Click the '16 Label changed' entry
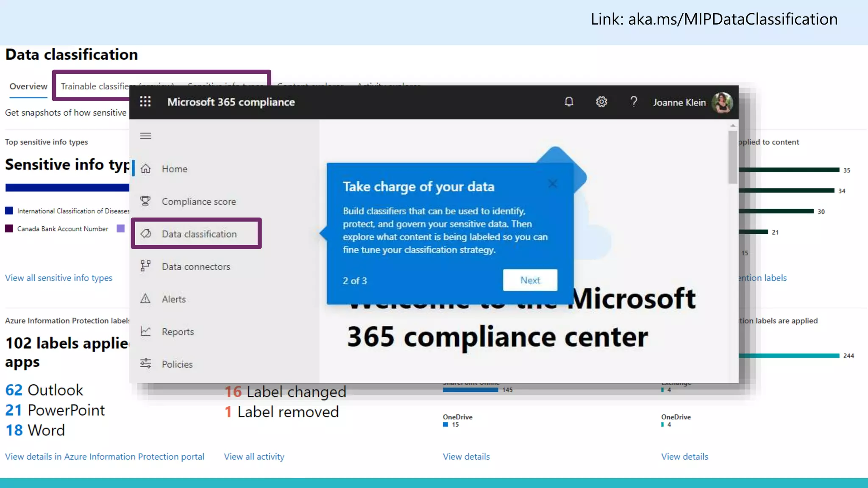868x488 pixels. (285, 391)
